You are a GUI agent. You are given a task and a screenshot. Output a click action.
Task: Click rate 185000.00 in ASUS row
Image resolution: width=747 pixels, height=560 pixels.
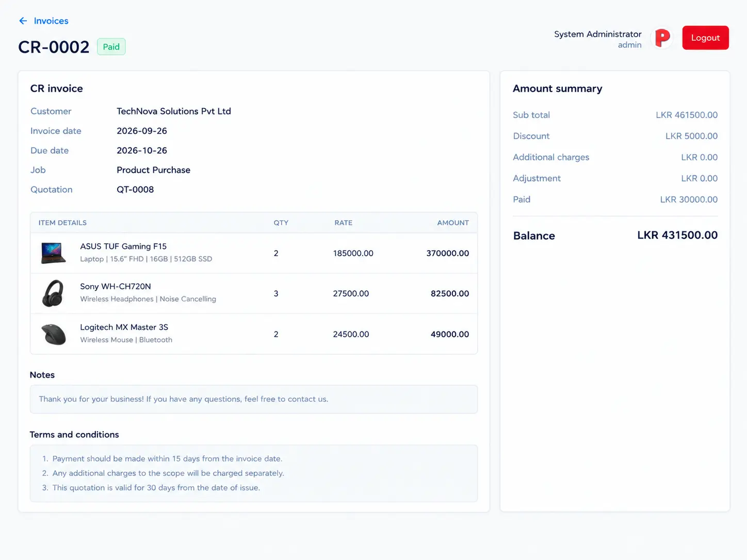pos(353,253)
